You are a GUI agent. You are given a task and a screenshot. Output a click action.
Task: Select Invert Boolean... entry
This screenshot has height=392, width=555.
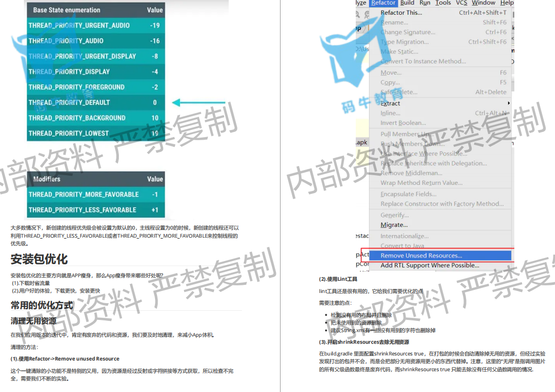pos(440,123)
